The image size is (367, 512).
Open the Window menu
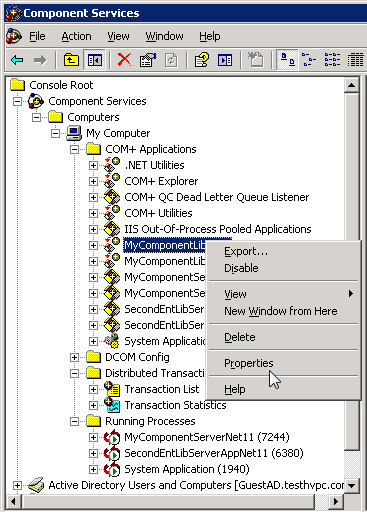tap(164, 36)
